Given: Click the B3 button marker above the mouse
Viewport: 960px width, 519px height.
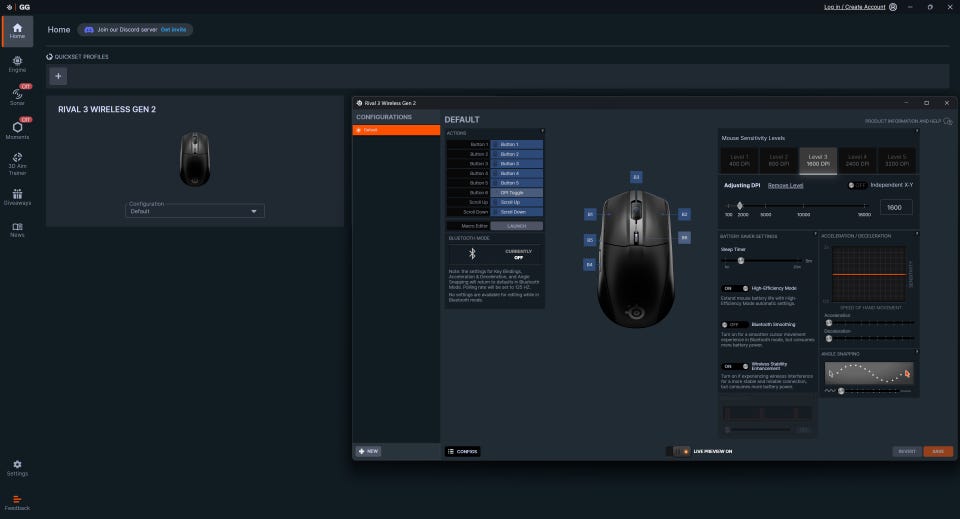Looking at the screenshot, I should point(636,177).
